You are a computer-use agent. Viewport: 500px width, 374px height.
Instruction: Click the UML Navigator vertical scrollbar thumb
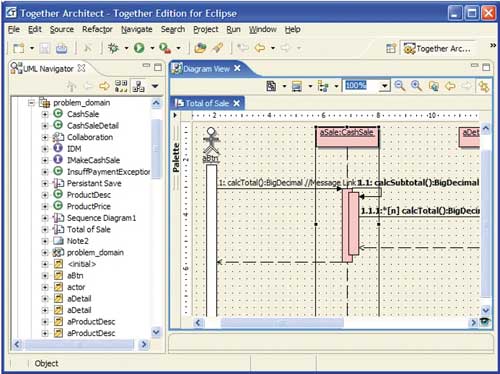click(156, 149)
